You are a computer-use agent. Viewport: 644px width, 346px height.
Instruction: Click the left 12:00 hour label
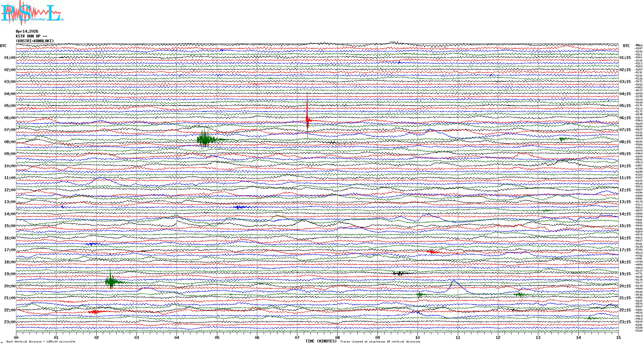(x=10, y=190)
